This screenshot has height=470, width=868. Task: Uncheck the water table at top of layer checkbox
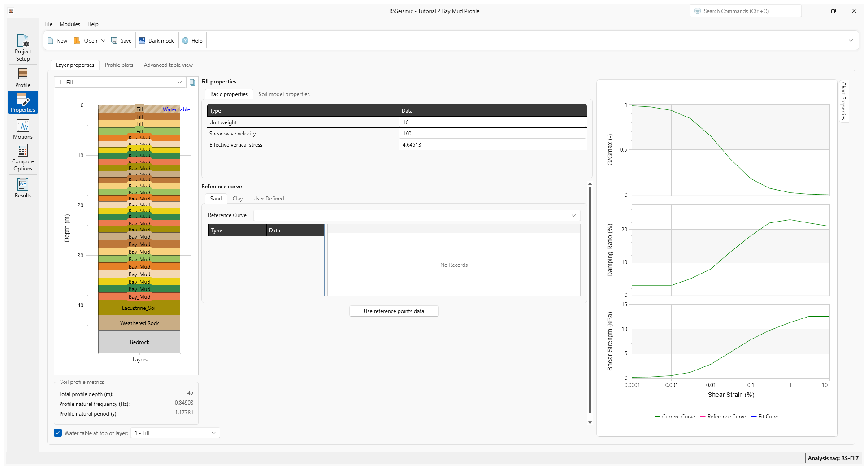click(58, 433)
